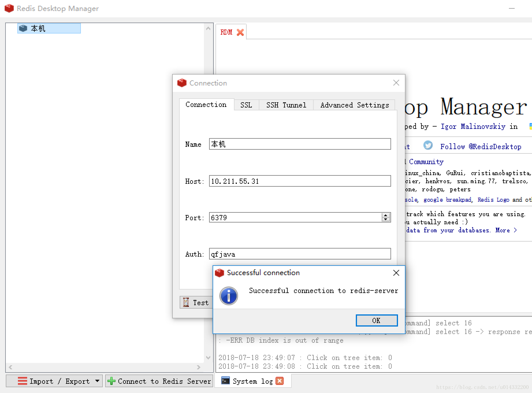Open the Advanced Settings tab
The image size is (532, 393).
coord(355,105)
